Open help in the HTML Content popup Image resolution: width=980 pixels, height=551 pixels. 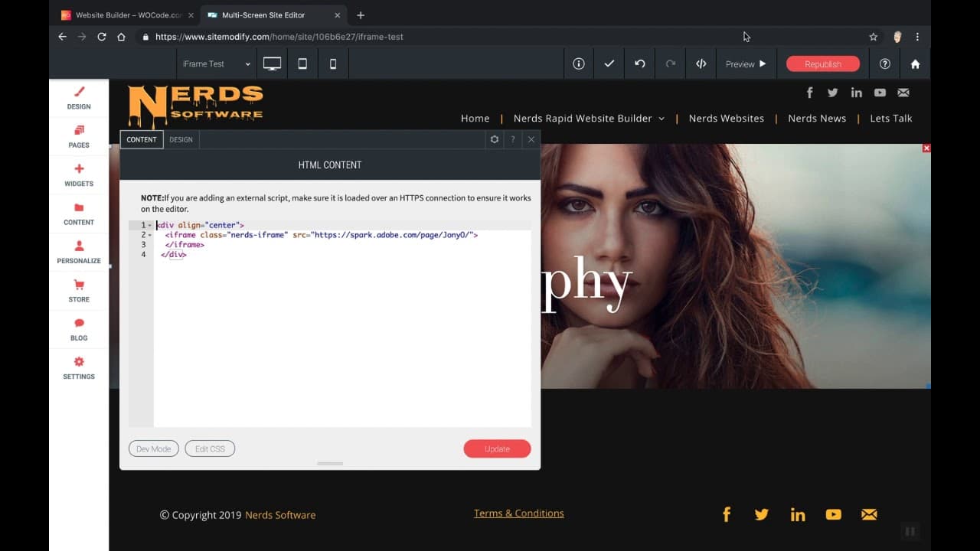(513, 139)
